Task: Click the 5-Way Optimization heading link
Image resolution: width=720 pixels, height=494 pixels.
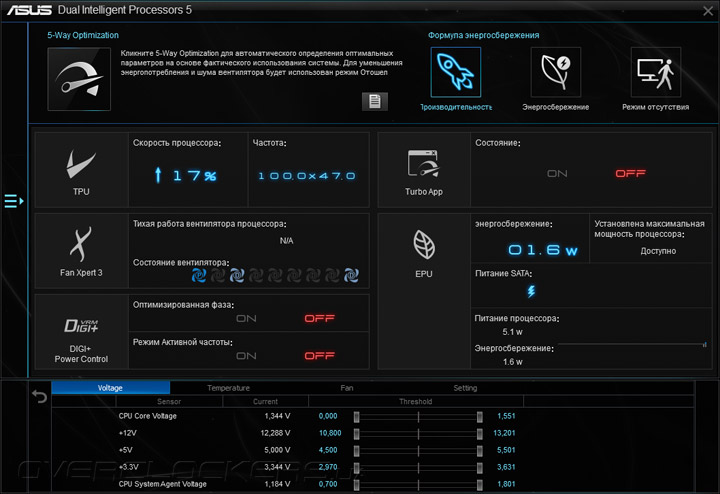Action: [83, 35]
